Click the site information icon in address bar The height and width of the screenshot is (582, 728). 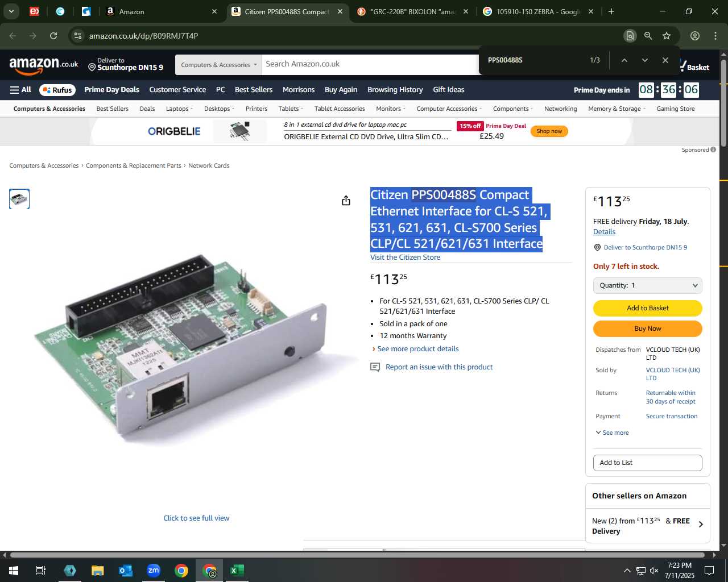(78, 36)
